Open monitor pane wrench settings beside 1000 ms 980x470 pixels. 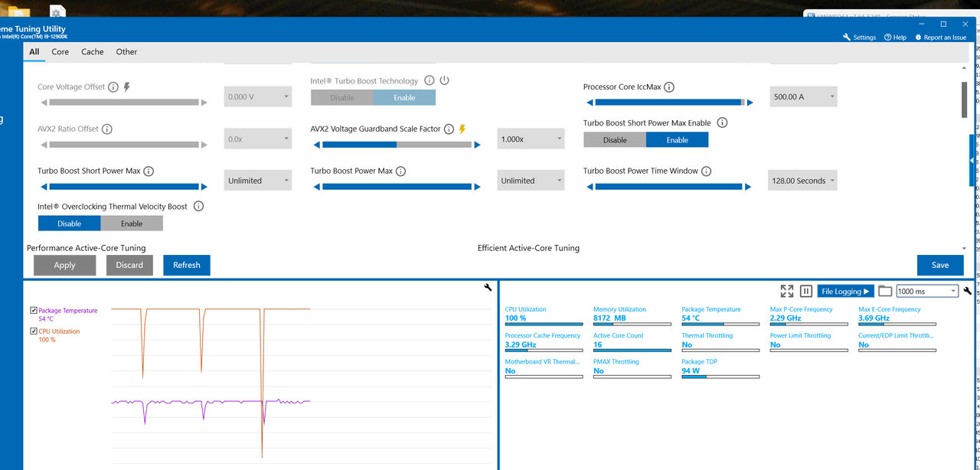pyautogui.click(x=968, y=291)
